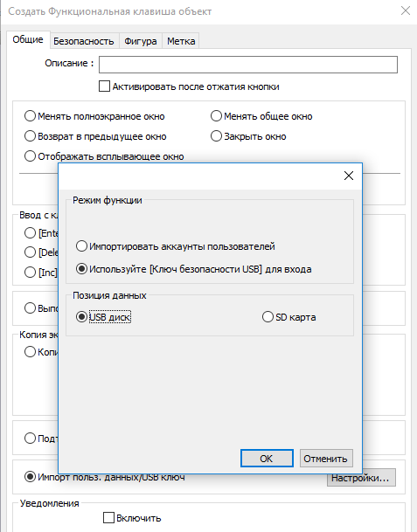417x532 pixels.
Task: Click the Отменить button
Action: tap(326, 459)
